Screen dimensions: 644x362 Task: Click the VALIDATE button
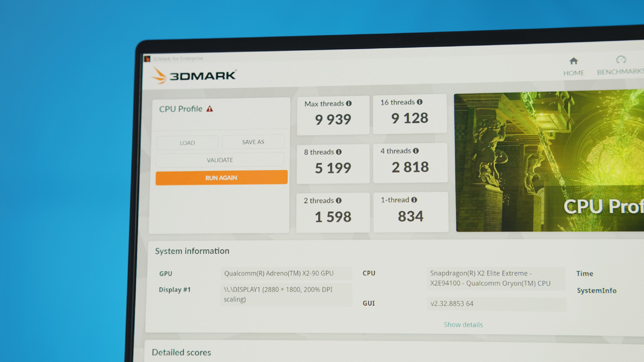click(x=220, y=160)
